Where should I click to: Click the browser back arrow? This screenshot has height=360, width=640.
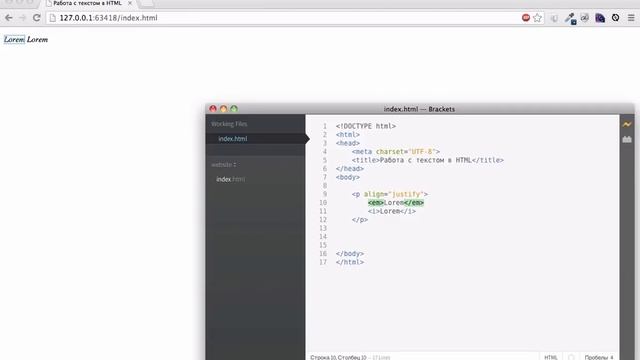[x=8, y=18]
